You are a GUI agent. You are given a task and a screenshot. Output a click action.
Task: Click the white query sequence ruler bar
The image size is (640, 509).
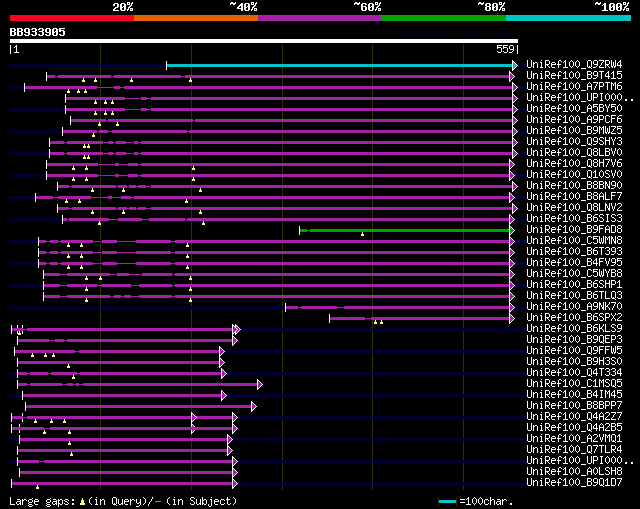[264, 41]
